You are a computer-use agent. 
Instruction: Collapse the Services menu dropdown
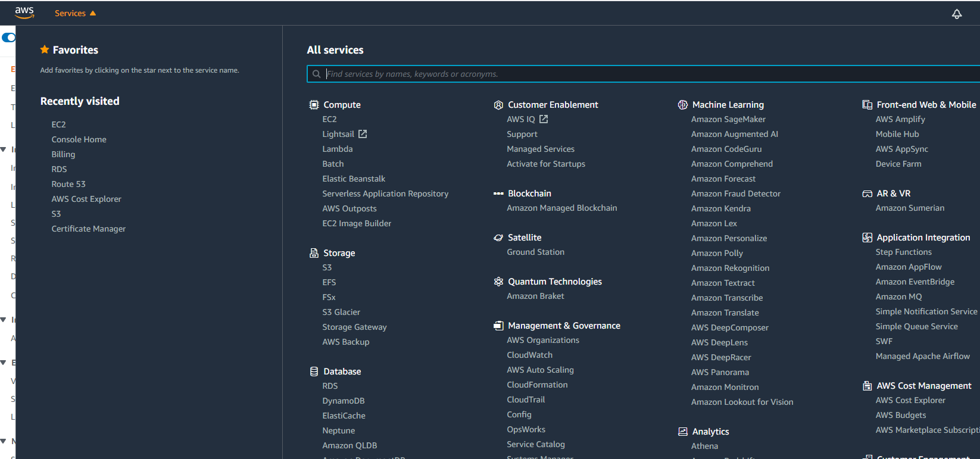pos(75,13)
